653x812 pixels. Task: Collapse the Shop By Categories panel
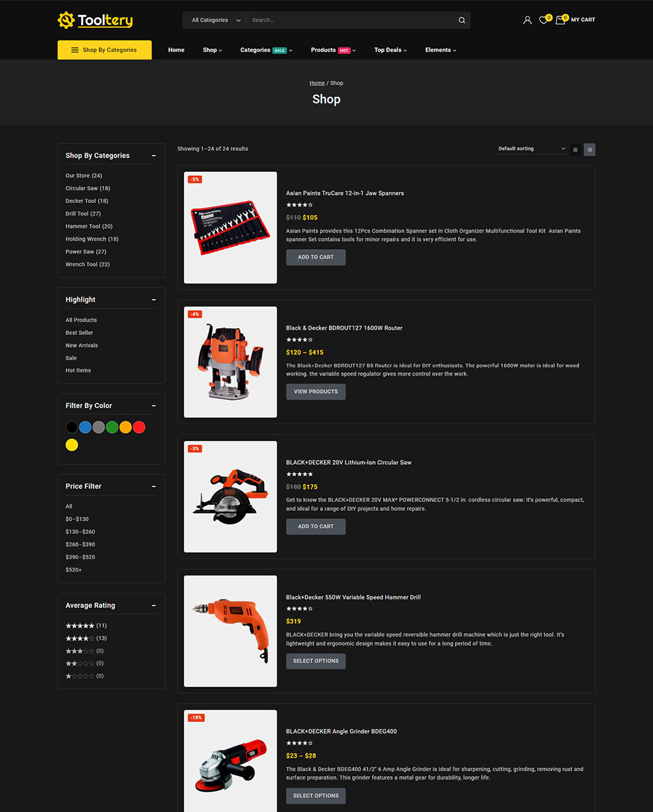[x=154, y=156]
